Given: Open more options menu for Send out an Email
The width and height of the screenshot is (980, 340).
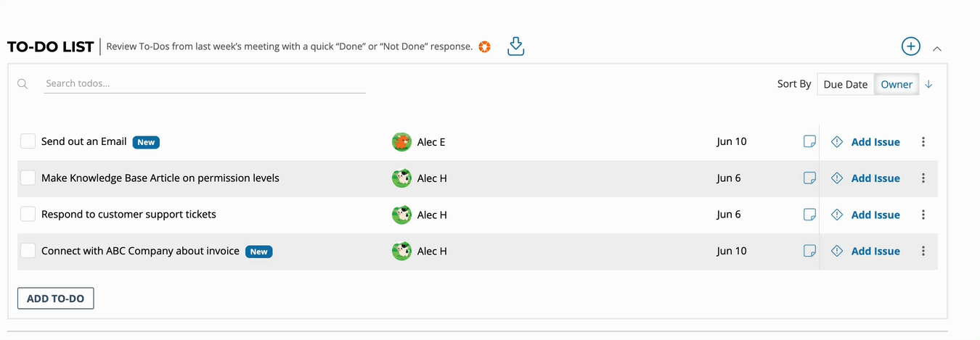Looking at the screenshot, I should [923, 142].
